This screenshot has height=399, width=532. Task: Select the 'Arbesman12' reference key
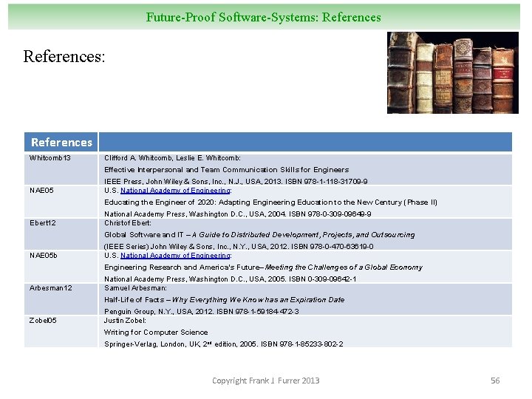click(x=50, y=287)
